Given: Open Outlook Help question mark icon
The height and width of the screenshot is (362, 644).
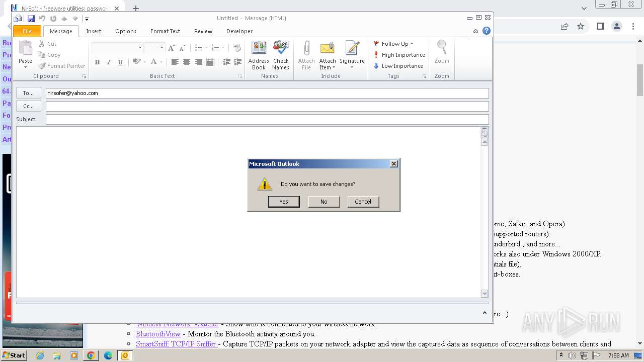Looking at the screenshot, I should coord(487,31).
